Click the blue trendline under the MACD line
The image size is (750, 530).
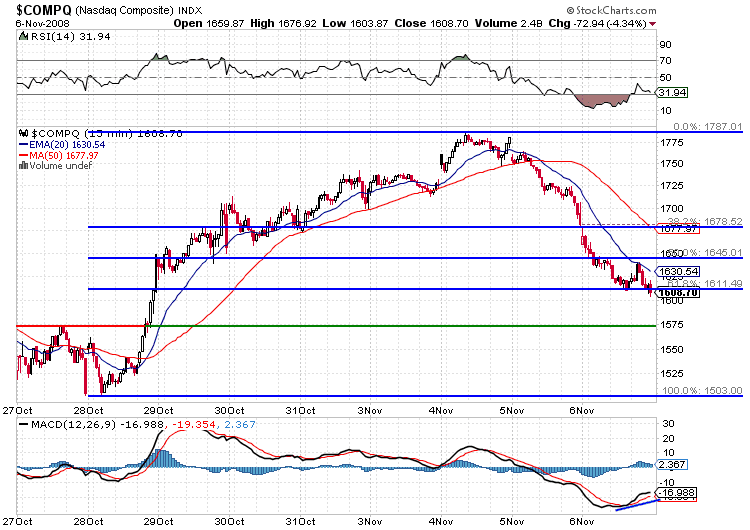[638, 505]
